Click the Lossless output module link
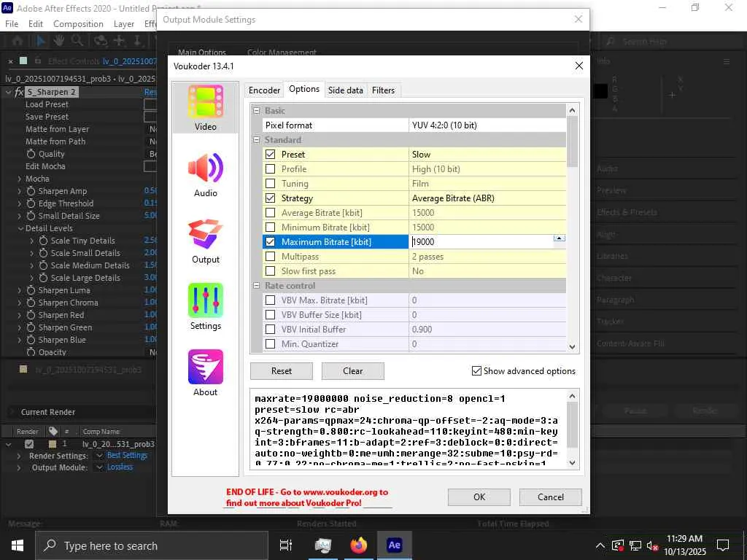The image size is (747, 560). pos(120,467)
